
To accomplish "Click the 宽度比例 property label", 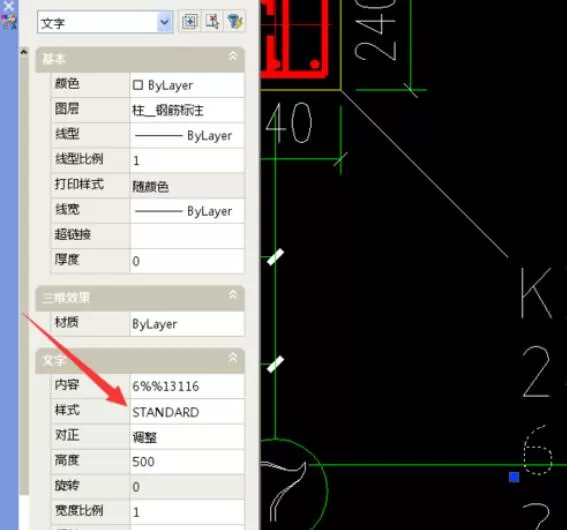I will click(79, 510).
